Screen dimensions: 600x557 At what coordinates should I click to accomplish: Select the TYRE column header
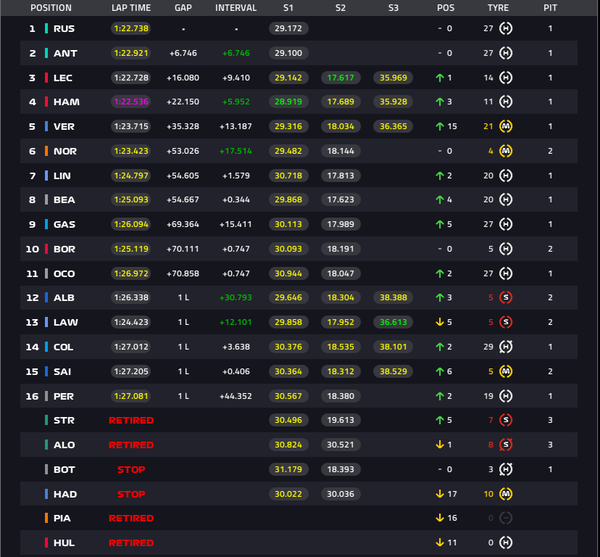pos(498,8)
